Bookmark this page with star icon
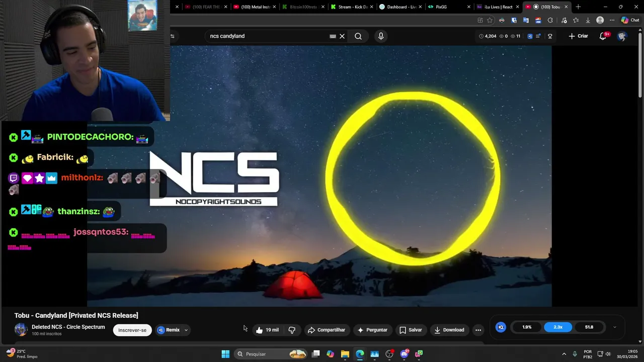Image resolution: width=644 pixels, height=362 pixels. point(490,20)
